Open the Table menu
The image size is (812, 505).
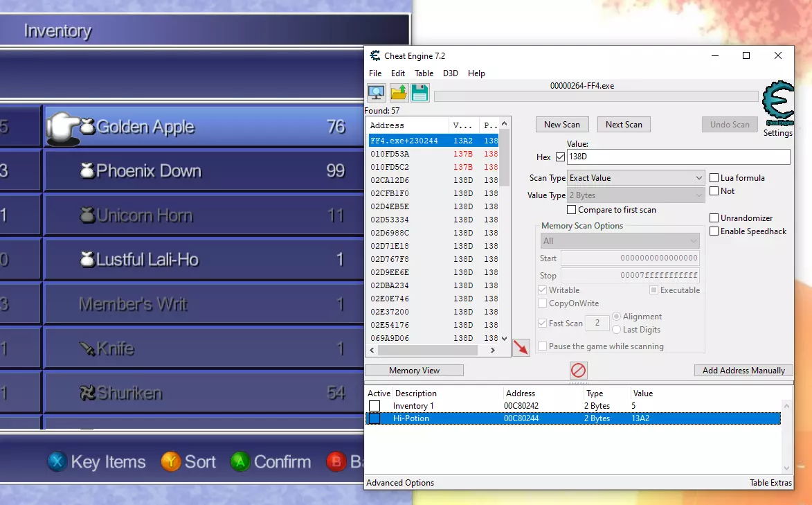coord(424,73)
